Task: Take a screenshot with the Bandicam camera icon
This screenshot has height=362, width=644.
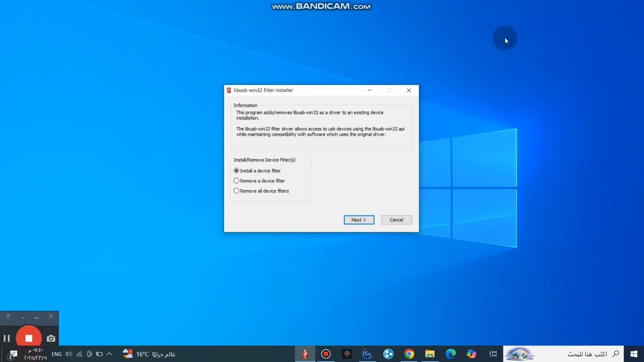Action: pyautogui.click(x=51, y=338)
